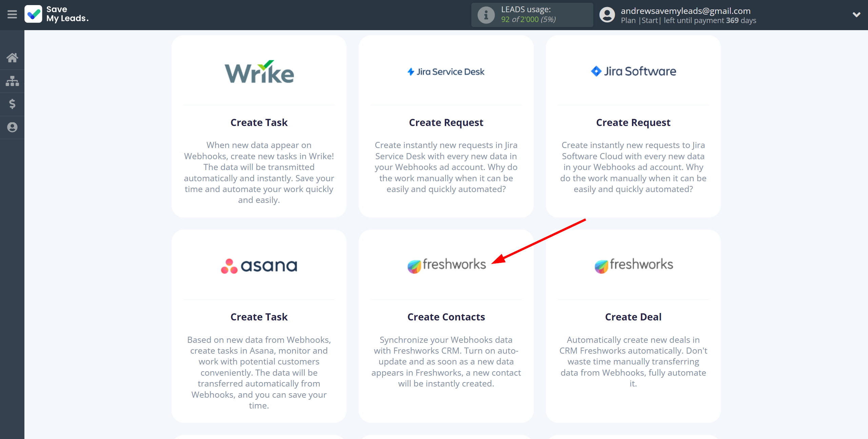The height and width of the screenshot is (439, 868).
Task: Click the plan Start payment info text
Action: click(688, 20)
